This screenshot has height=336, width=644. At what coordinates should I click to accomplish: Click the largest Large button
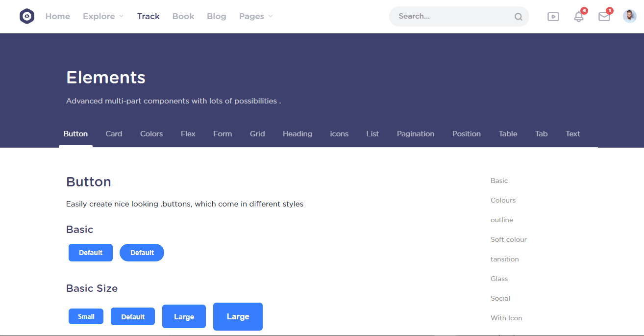238,316
